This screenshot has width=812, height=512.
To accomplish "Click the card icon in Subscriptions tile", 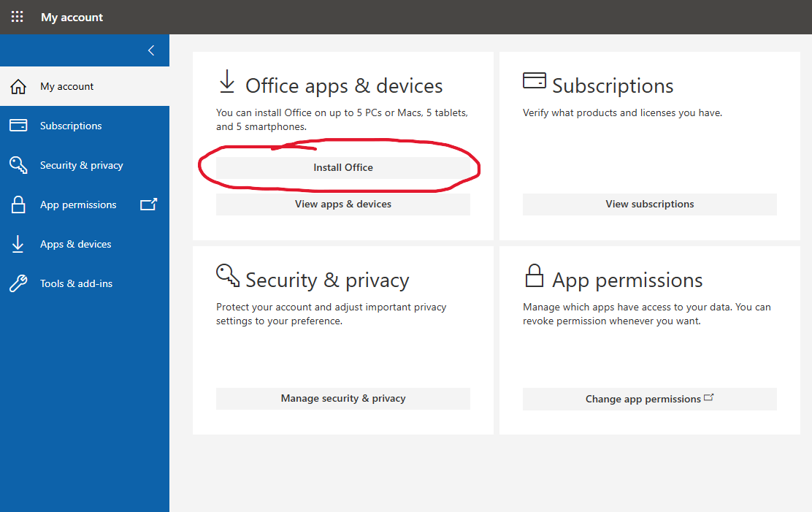I will (x=535, y=80).
